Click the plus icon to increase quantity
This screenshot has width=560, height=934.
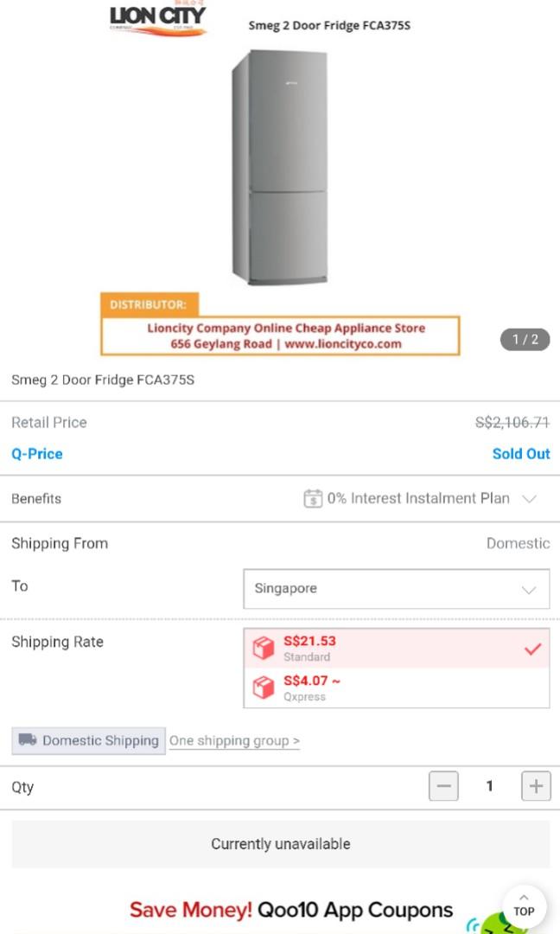pos(536,786)
